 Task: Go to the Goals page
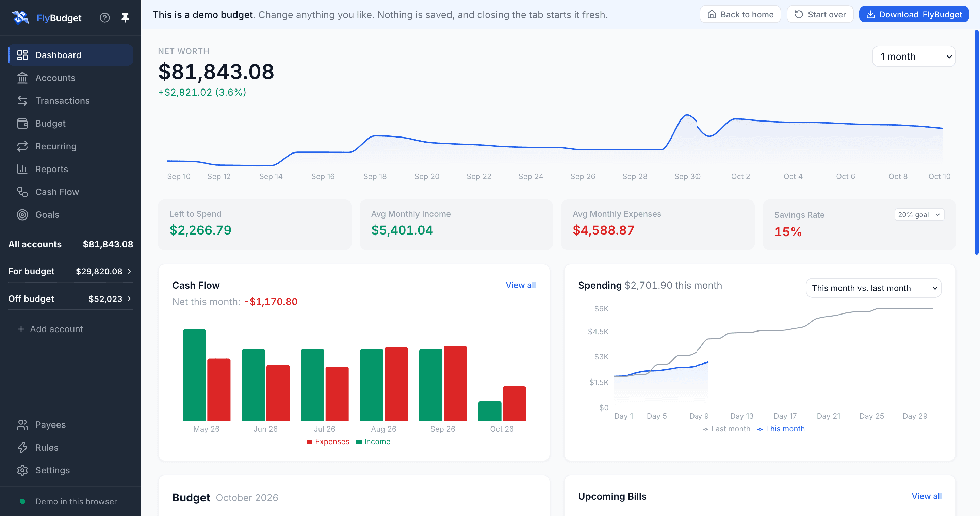click(x=71, y=215)
